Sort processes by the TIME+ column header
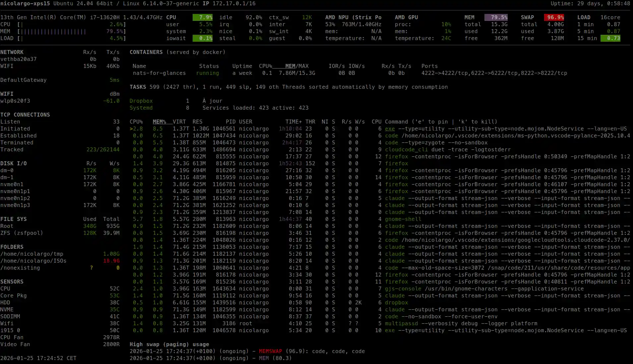Viewport: 633px width, 364px height. (x=294, y=122)
